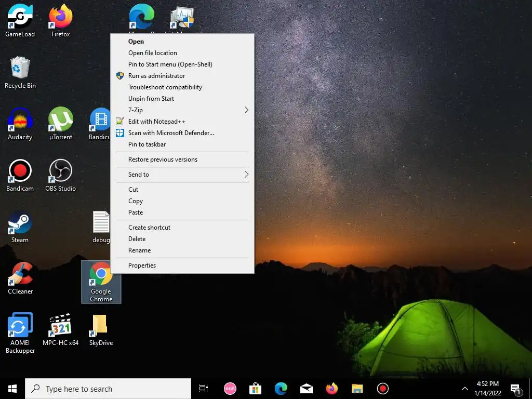Screen dimensions: 532x399
Task: Select the SkyDrive folder shortcut
Action: 101,329
